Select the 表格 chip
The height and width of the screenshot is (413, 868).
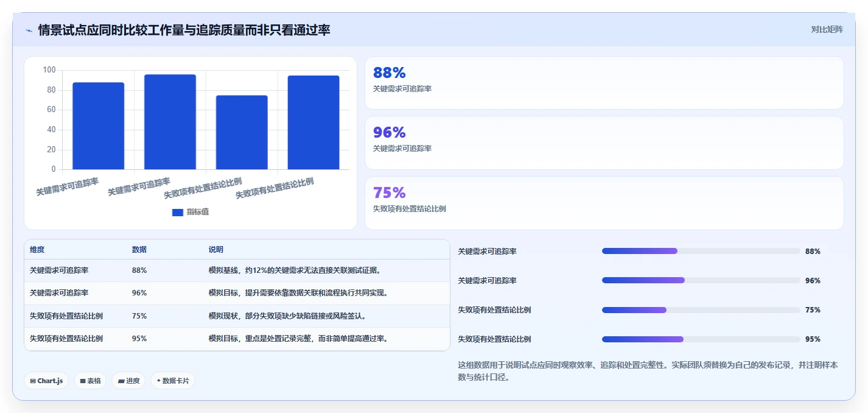pos(90,381)
